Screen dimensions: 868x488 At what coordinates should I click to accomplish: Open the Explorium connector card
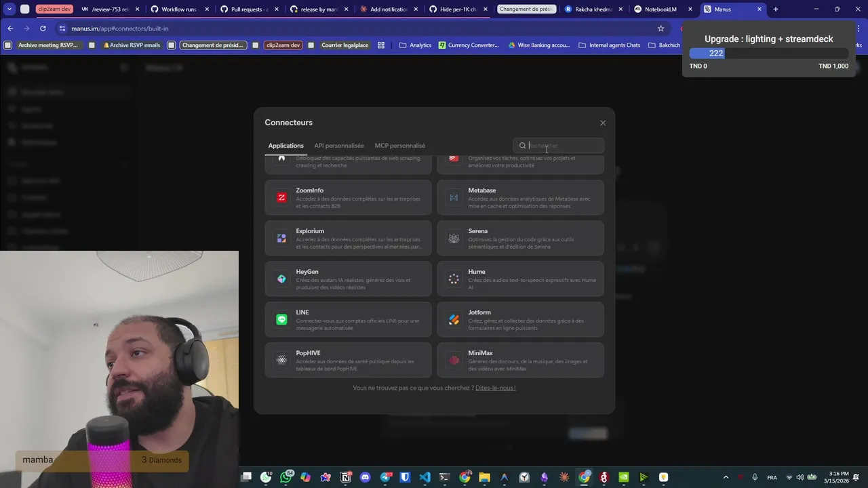348,239
